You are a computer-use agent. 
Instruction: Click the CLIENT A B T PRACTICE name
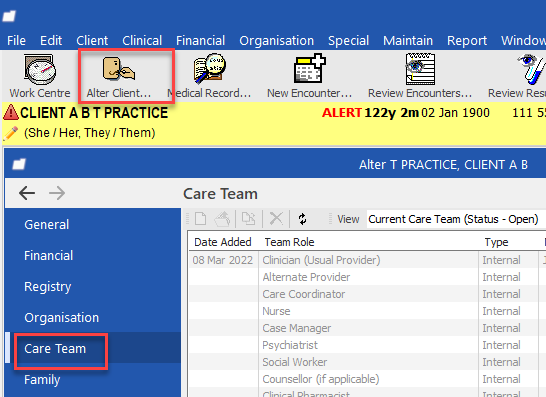coord(94,113)
